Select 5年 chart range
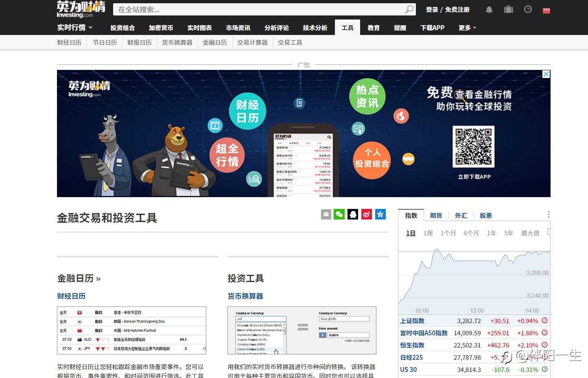Screen dimensions: 588x378 coord(509,233)
